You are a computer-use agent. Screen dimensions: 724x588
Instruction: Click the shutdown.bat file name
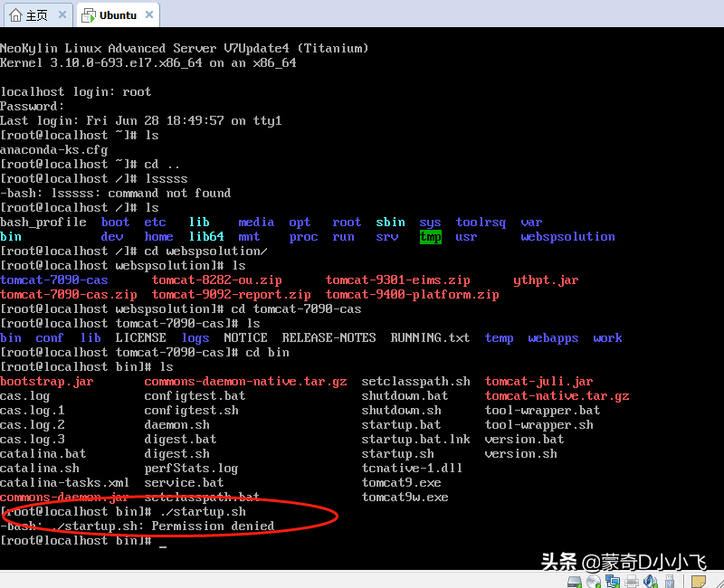pos(405,396)
